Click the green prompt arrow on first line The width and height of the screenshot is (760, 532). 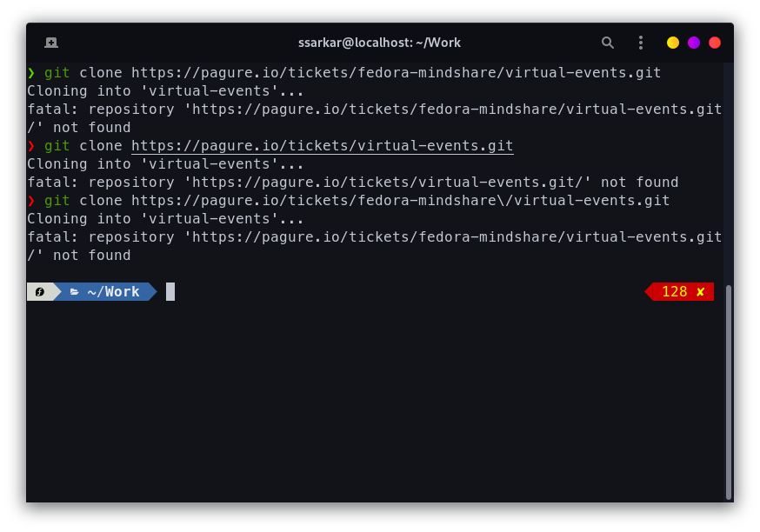[x=31, y=73]
